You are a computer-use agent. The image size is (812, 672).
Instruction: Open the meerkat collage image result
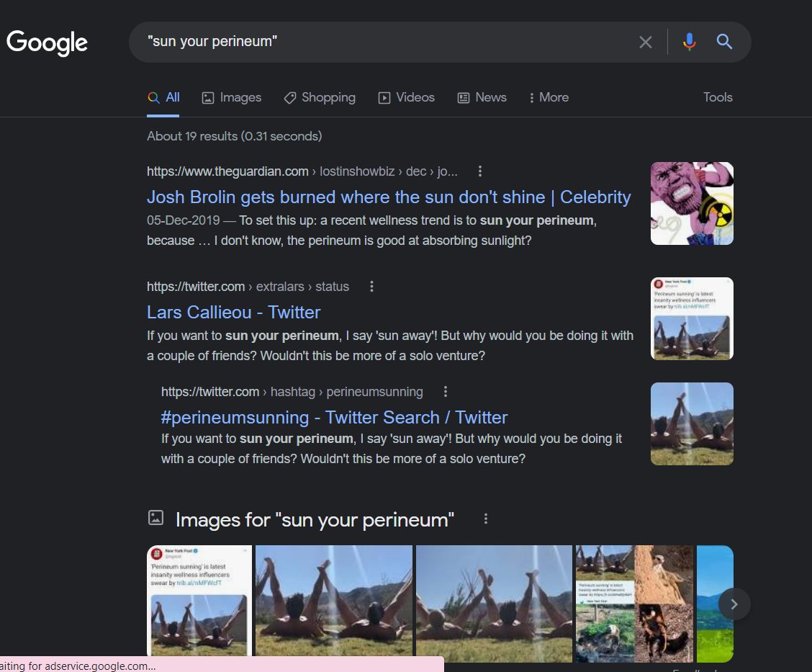[x=634, y=604]
